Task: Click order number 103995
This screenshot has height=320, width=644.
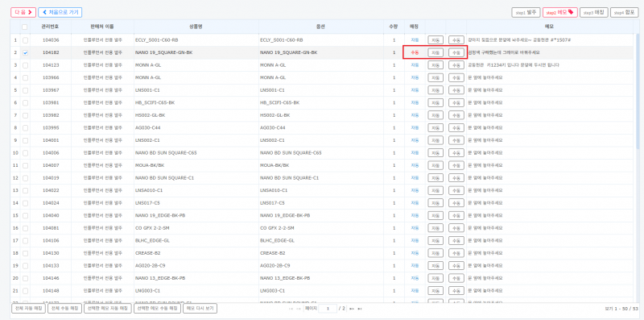Action: pos(51,127)
